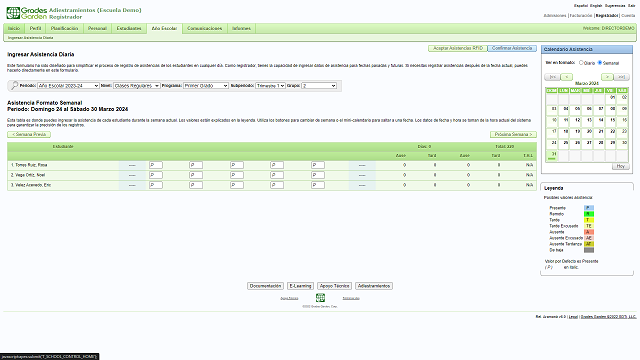The width and height of the screenshot is (640, 360).
Task: Click last attendance field for Torres Ruiz, Rosa
Action: tap(318, 165)
